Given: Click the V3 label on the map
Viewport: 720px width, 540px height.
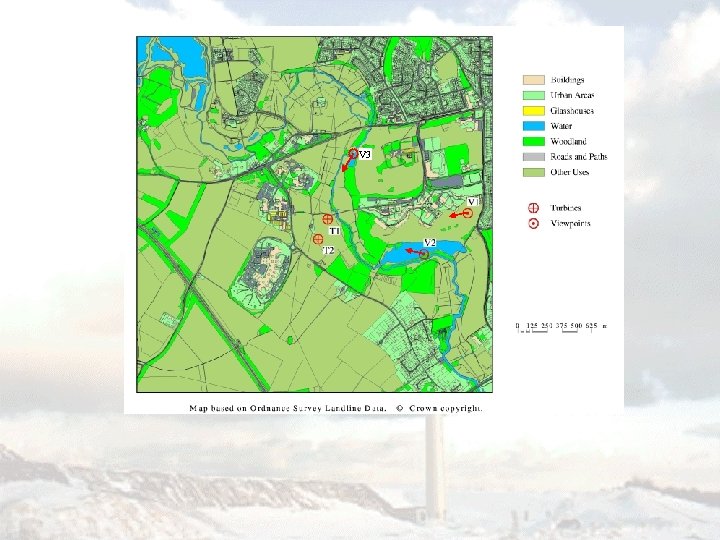Looking at the screenshot, I should click(365, 155).
